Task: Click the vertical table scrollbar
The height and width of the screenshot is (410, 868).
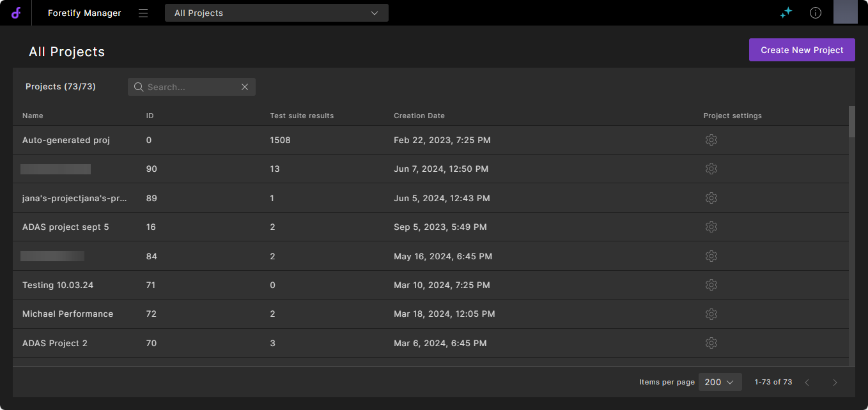Action: point(851,121)
